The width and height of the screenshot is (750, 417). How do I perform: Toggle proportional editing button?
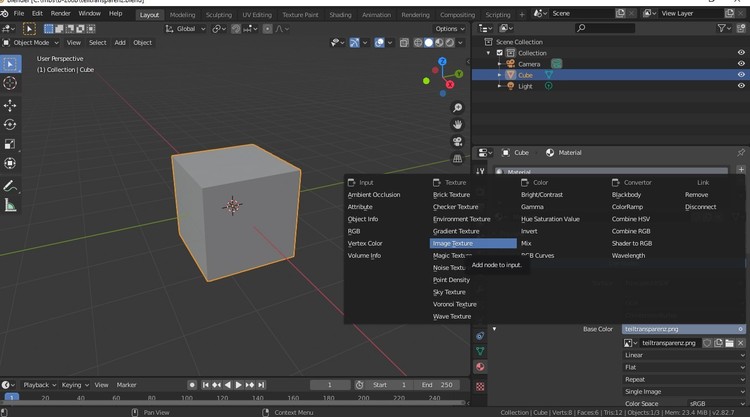pos(267,29)
